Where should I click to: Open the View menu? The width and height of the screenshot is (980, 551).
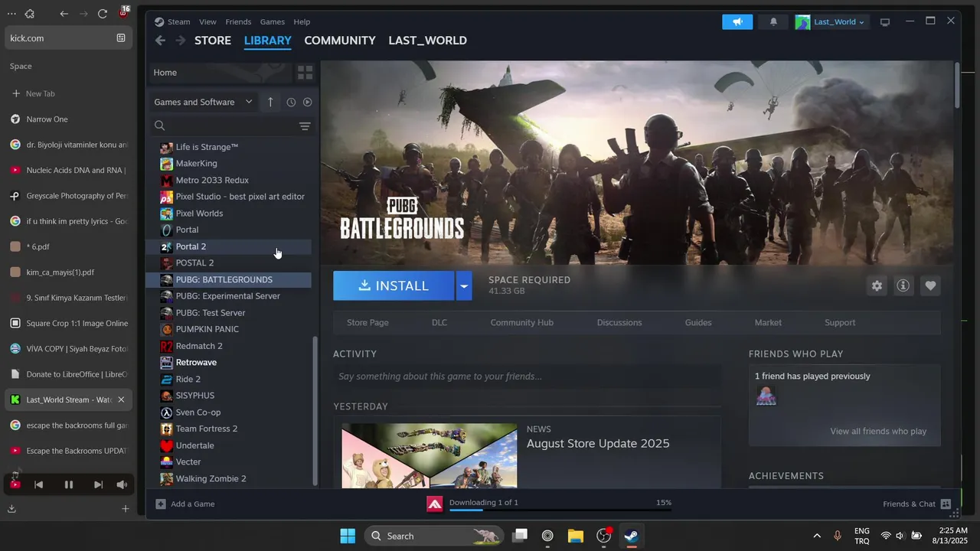coord(207,21)
